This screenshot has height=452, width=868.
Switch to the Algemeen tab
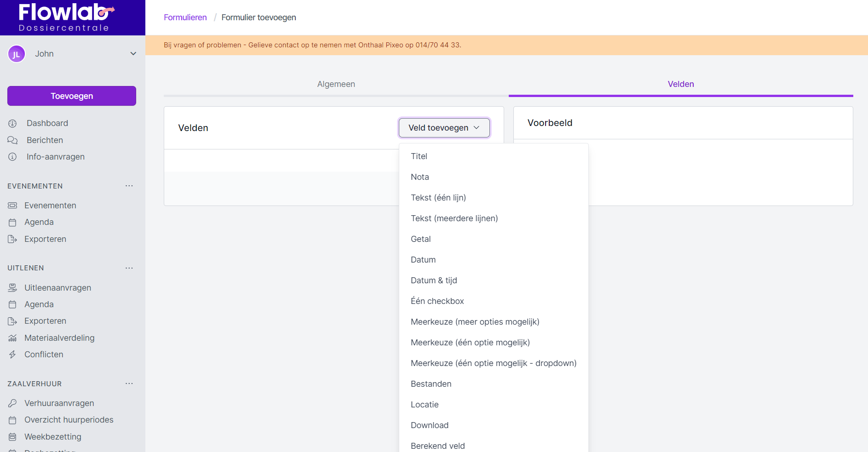336,84
